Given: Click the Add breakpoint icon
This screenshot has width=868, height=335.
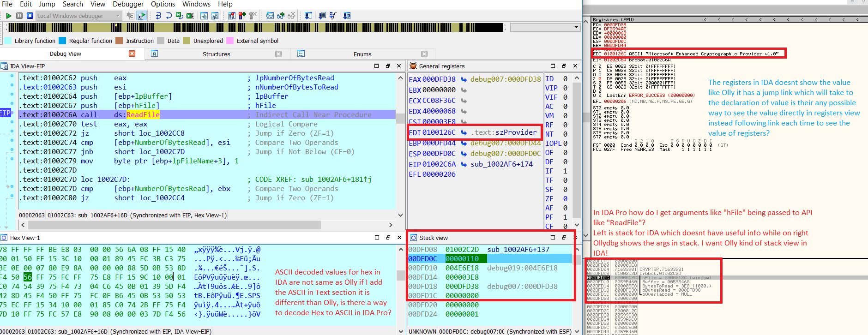Looking at the screenshot, I should 242,16.
